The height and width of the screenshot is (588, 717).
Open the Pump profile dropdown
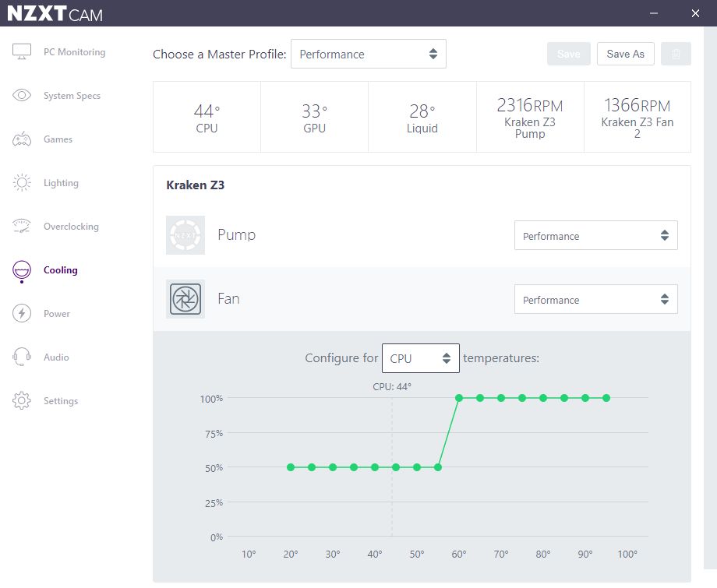point(596,235)
